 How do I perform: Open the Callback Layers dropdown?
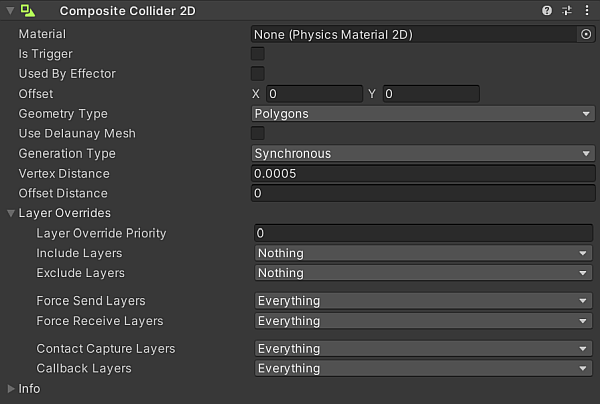[424, 369]
